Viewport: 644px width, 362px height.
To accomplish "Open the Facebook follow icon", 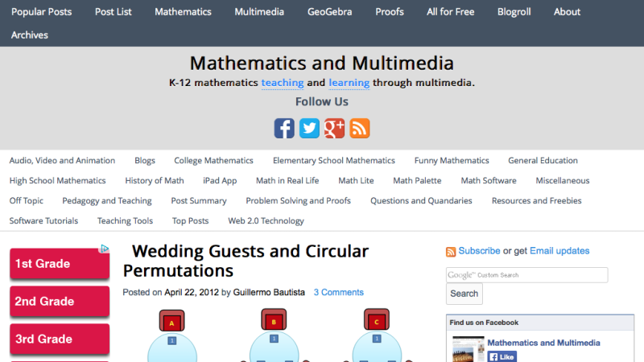I will (x=284, y=128).
